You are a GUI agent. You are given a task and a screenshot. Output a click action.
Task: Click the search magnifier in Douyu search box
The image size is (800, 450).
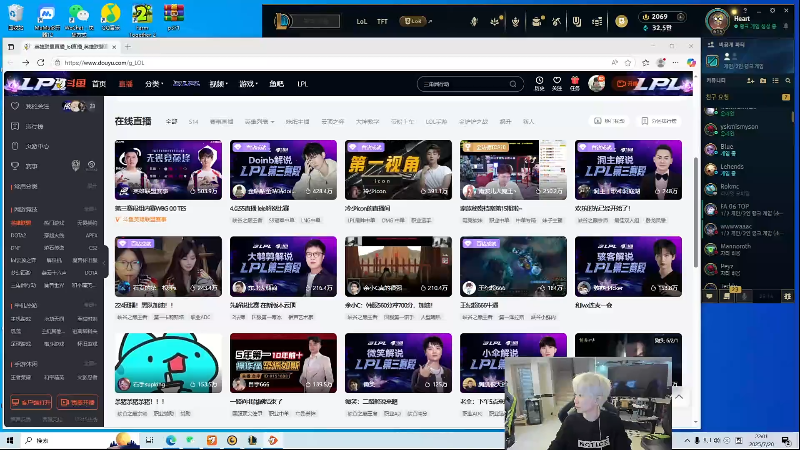[x=513, y=84]
